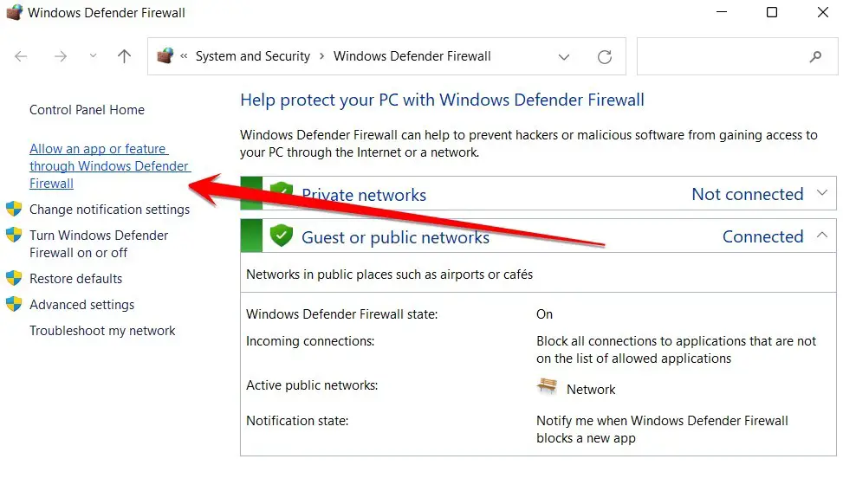
Task: Click the firewall icon in address bar
Action: click(x=165, y=56)
